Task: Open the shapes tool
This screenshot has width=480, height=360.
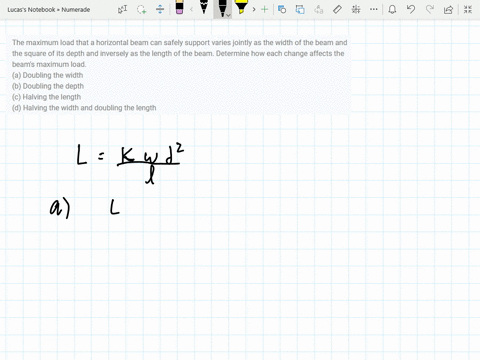Action: pyautogui.click(x=282, y=9)
